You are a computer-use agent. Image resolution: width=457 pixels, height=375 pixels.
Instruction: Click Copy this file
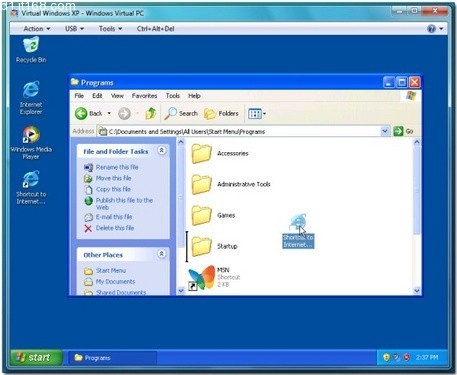(113, 189)
